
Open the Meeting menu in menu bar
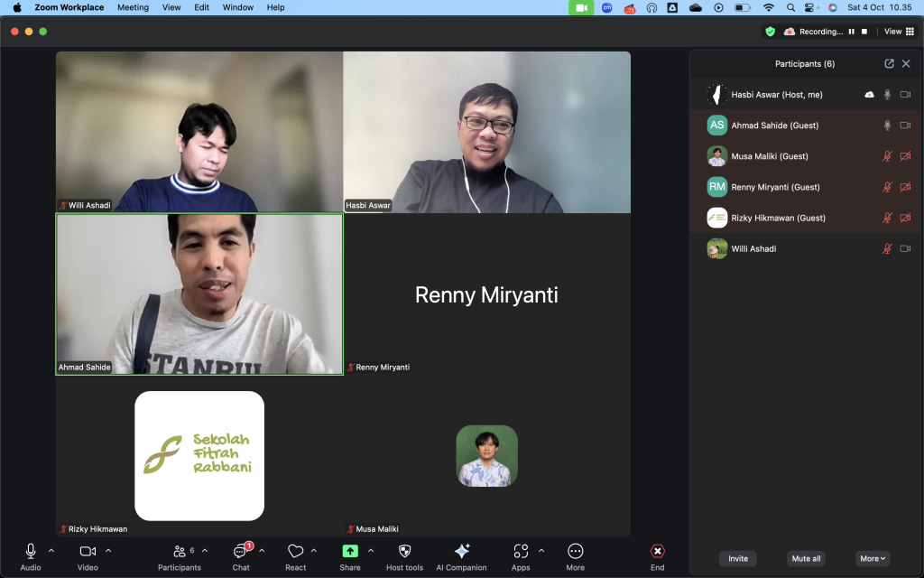pos(133,7)
